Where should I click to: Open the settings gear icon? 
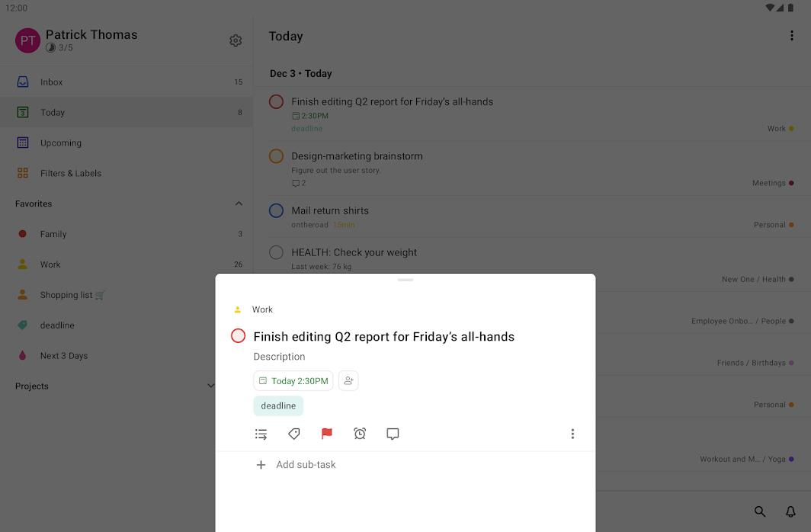(236, 40)
